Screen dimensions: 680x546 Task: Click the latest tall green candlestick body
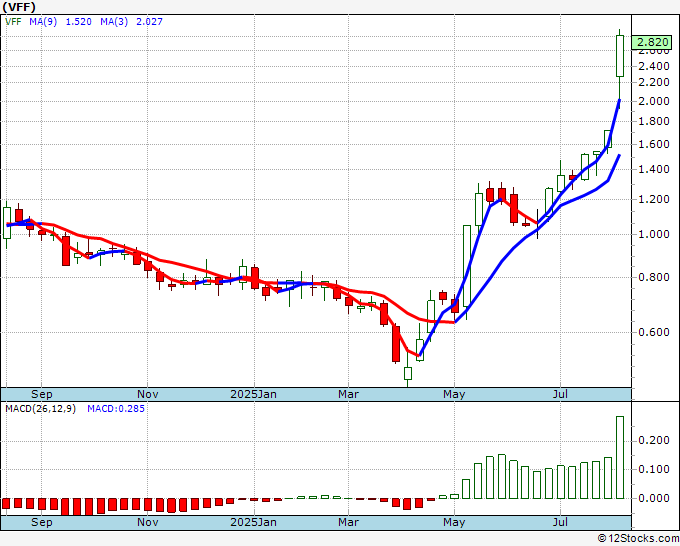(620, 56)
